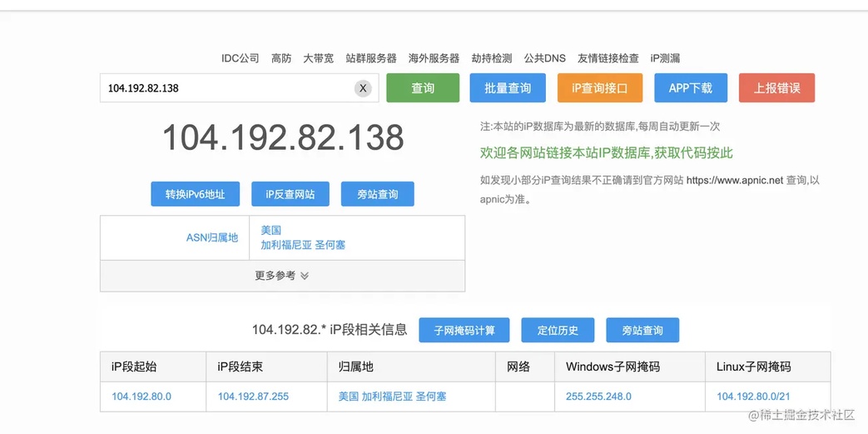Open 海外服务器 nav link
868x434 pixels.
coord(434,58)
